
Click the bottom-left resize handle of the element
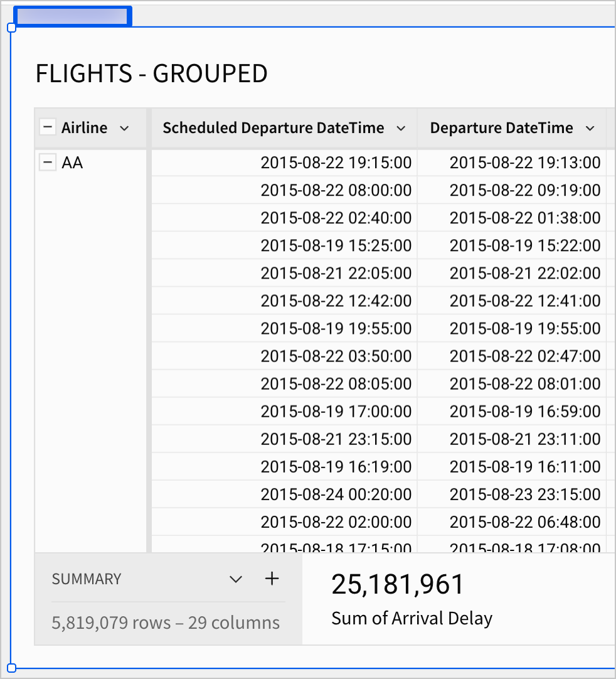click(11, 667)
